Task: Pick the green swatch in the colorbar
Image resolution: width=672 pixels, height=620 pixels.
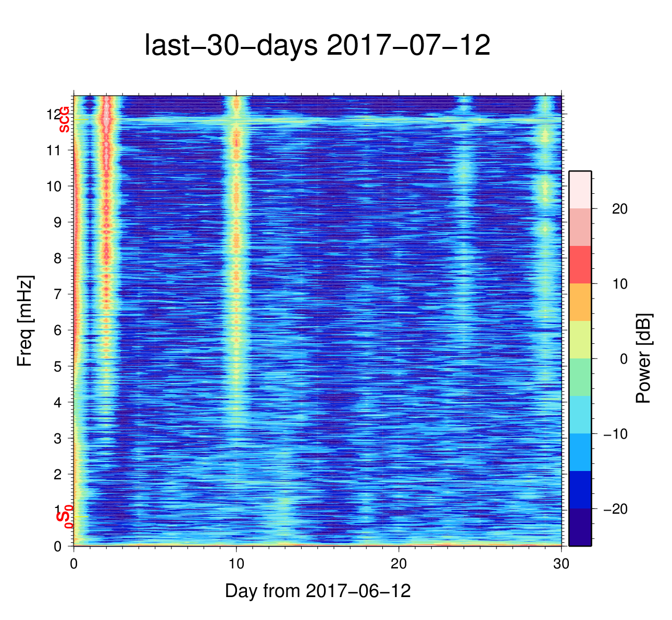Action: pos(580,377)
